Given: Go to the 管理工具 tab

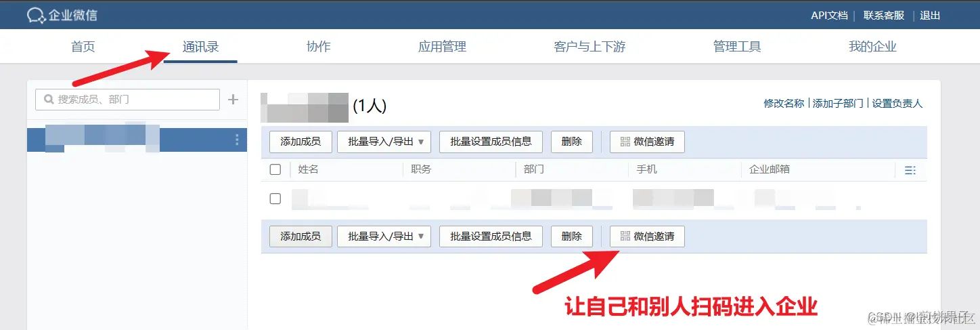Looking at the screenshot, I should (x=737, y=47).
